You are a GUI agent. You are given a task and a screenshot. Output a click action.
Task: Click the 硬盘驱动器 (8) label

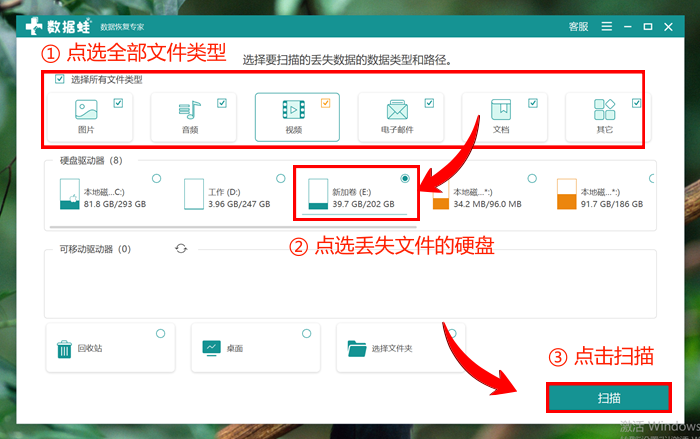(x=91, y=160)
